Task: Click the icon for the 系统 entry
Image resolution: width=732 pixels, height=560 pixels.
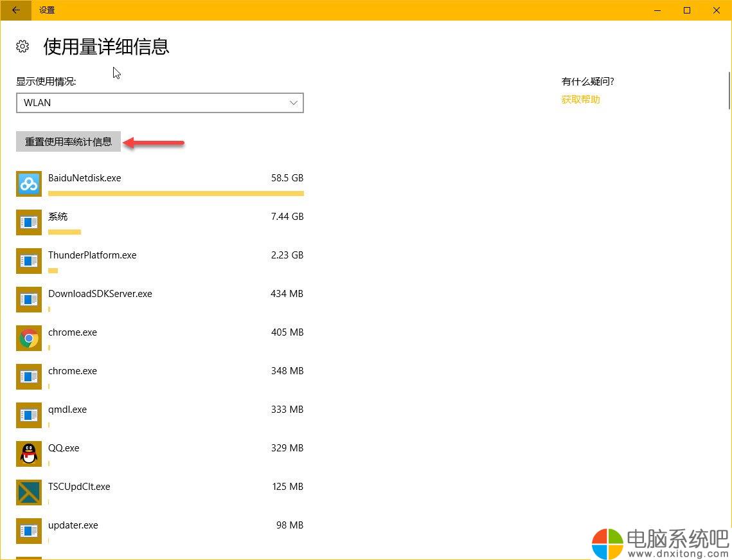Action: click(29, 222)
